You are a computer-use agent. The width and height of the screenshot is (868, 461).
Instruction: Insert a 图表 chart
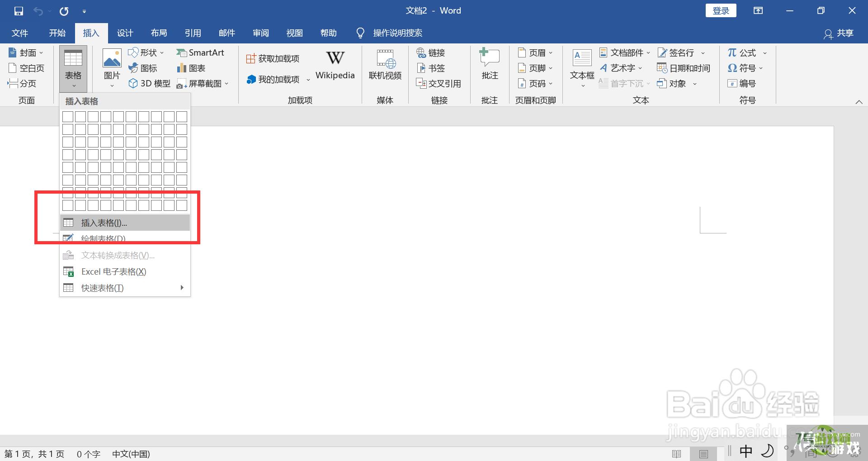click(x=191, y=68)
